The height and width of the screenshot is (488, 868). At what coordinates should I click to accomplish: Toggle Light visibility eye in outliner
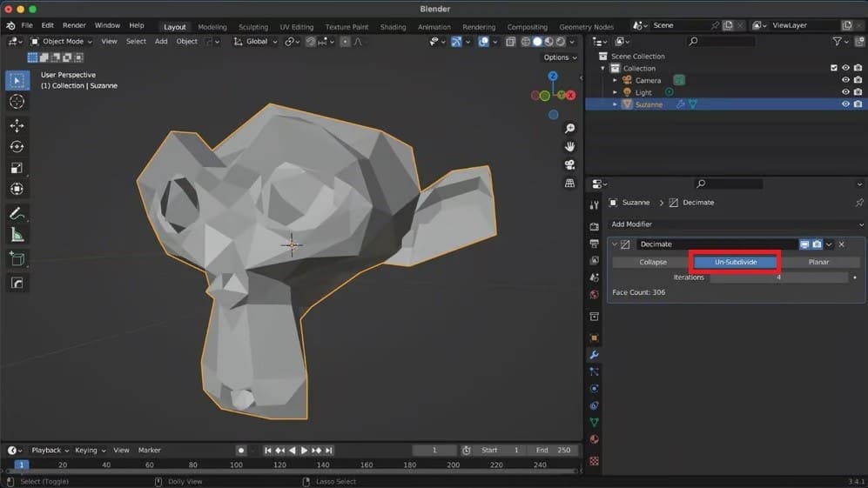coord(845,92)
